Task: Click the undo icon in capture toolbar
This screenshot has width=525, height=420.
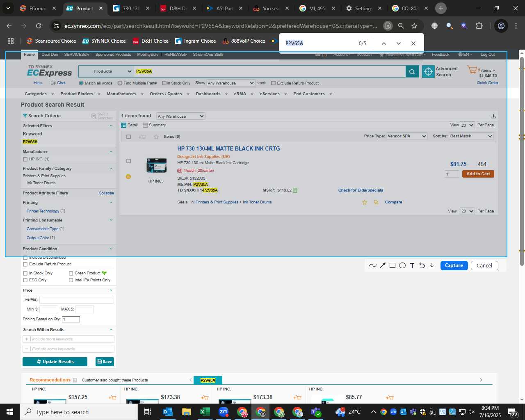Action: click(x=422, y=265)
